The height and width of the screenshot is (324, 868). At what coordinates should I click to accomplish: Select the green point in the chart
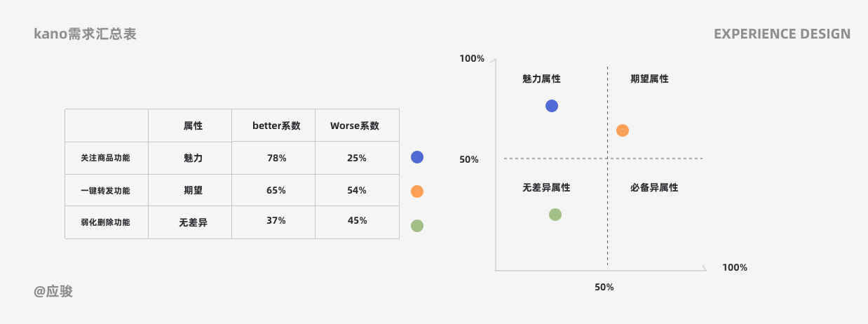coord(555,215)
